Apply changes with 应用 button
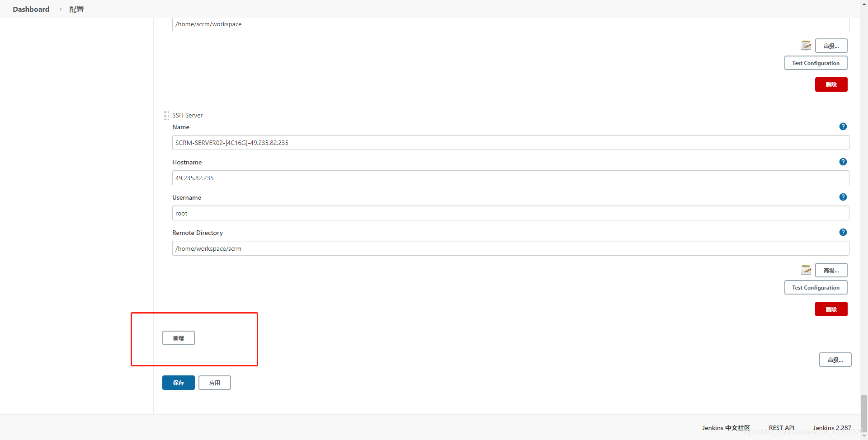 214,383
